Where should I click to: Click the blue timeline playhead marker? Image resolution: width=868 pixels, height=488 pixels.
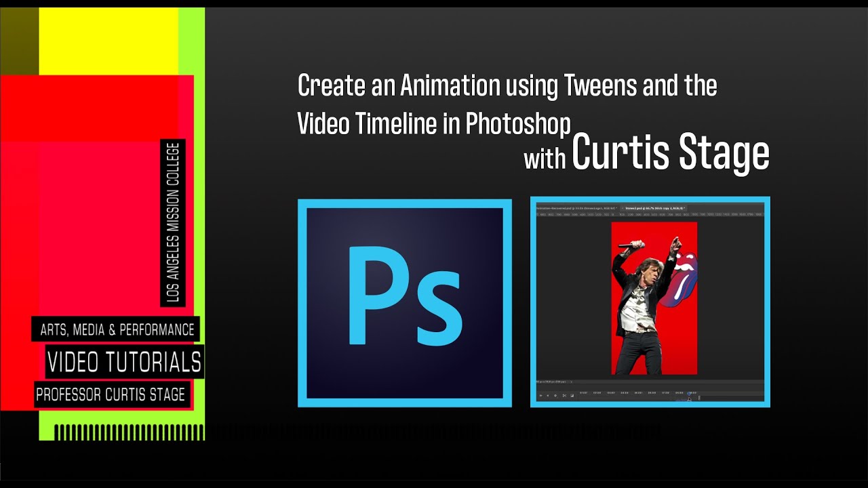(x=689, y=393)
